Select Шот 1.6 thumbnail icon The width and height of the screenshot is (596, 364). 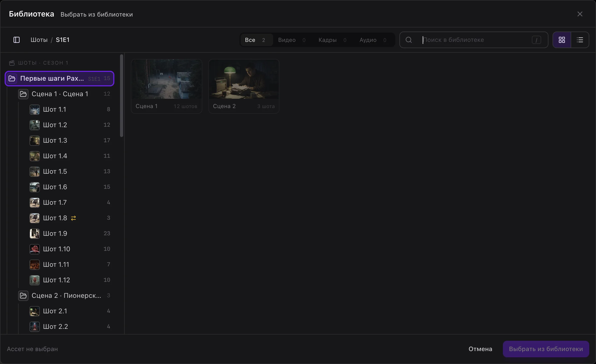35,187
